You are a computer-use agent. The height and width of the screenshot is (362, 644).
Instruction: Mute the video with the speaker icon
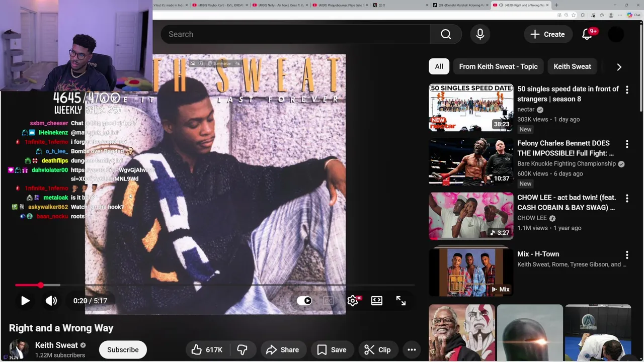51,301
